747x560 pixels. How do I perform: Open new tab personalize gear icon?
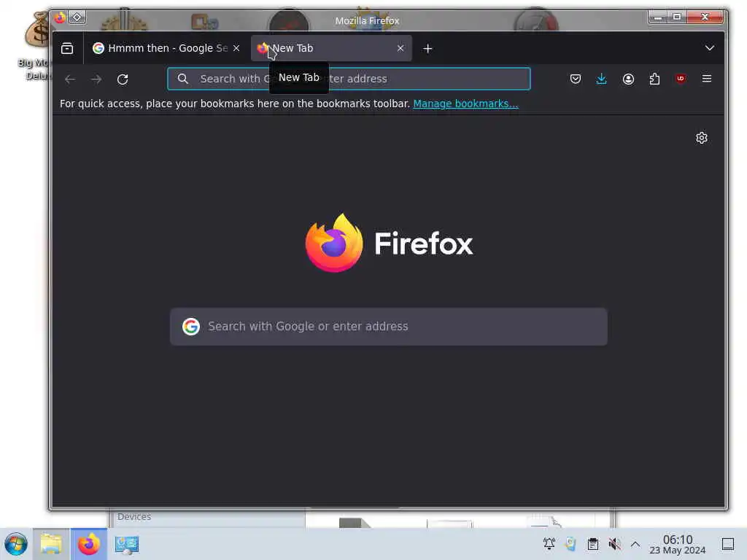tap(701, 138)
